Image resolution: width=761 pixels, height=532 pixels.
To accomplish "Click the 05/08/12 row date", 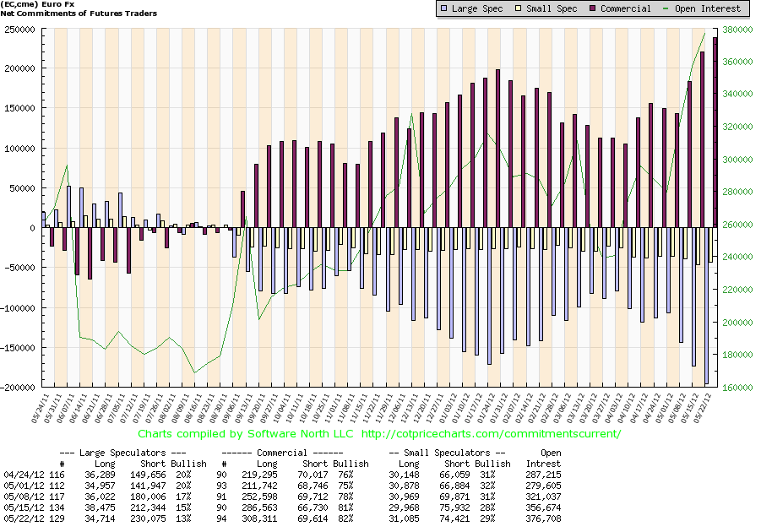I will (x=24, y=497).
